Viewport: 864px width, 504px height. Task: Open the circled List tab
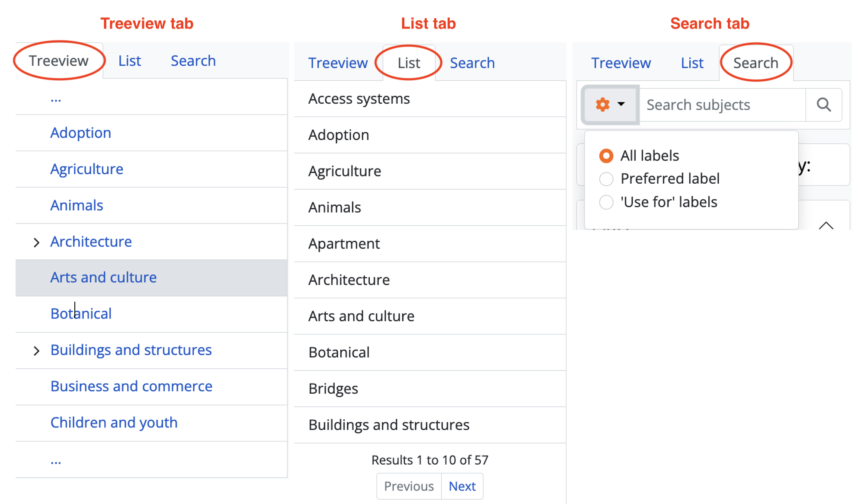pos(409,63)
